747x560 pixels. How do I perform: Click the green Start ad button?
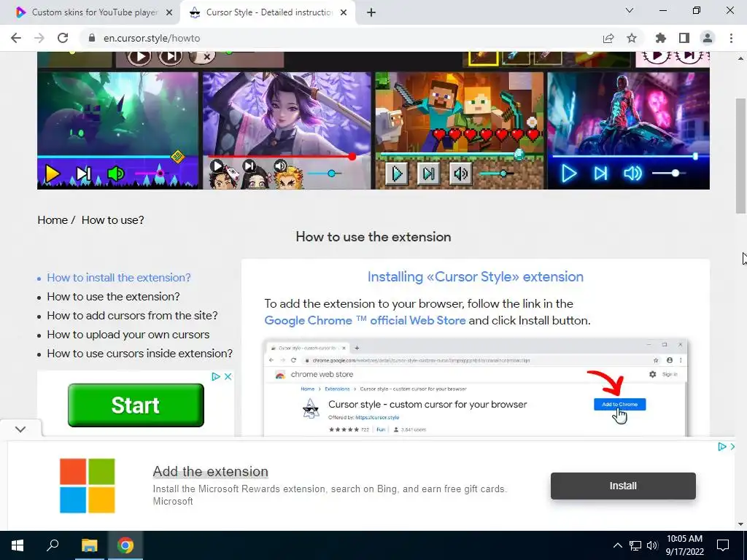[x=136, y=405]
